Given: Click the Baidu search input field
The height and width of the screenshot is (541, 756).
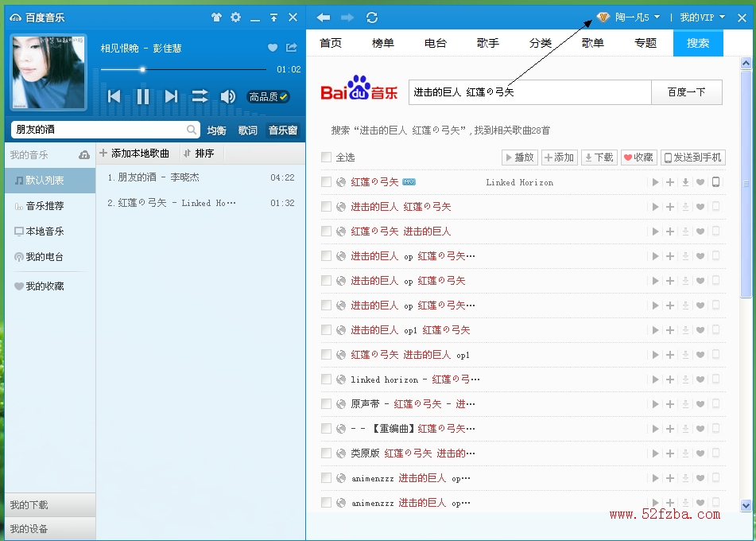Looking at the screenshot, I should tap(530, 92).
